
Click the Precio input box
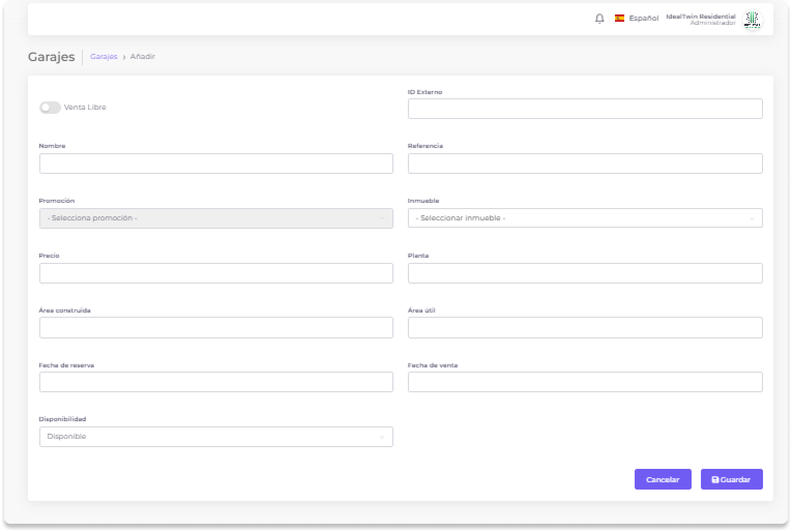pyautogui.click(x=216, y=273)
